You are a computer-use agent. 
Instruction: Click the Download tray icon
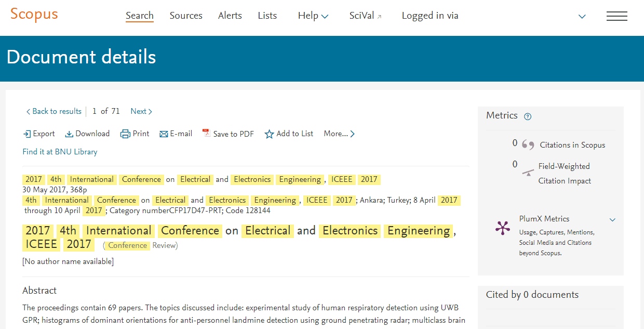click(x=69, y=134)
